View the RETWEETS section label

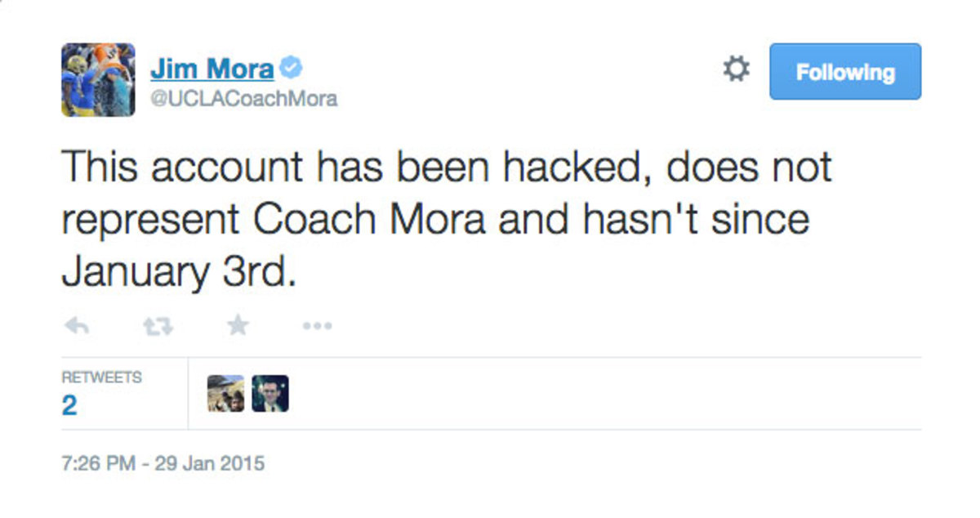pyautogui.click(x=100, y=377)
